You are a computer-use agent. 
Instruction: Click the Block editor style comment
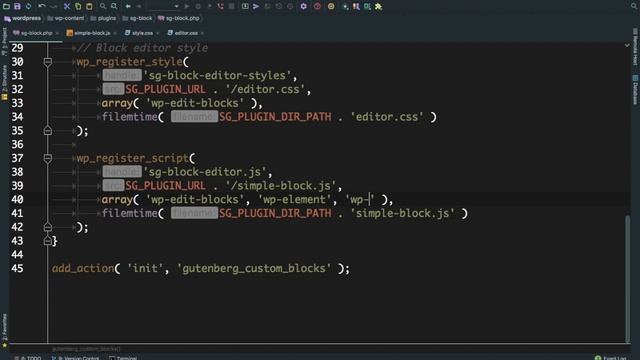click(x=142, y=48)
